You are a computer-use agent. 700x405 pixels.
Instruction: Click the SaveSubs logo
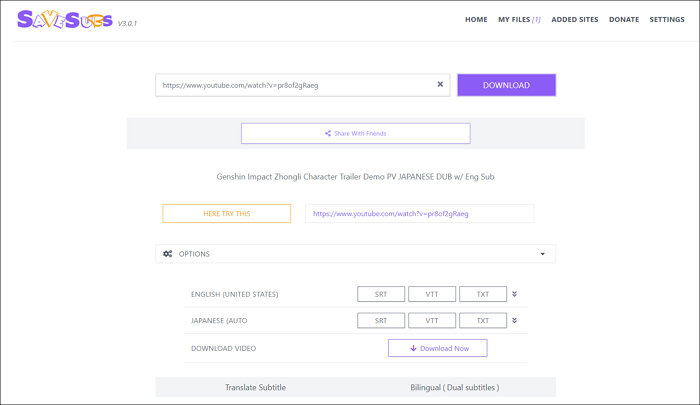click(x=65, y=20)
